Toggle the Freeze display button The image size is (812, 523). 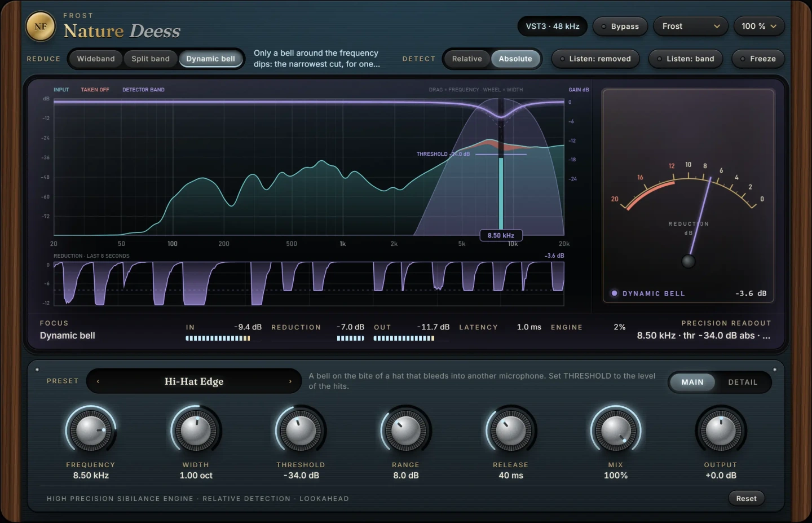tap(758, 59)
